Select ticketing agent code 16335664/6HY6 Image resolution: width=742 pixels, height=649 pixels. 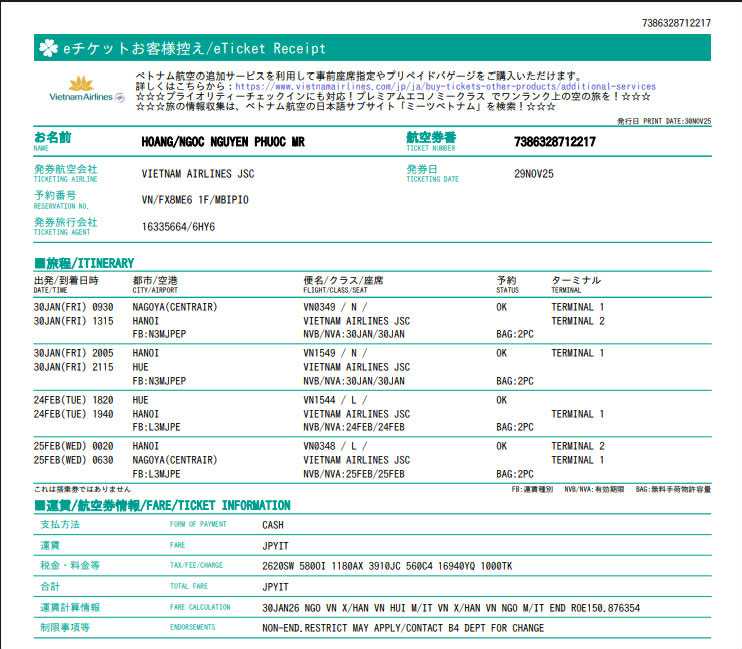point(178,226)
